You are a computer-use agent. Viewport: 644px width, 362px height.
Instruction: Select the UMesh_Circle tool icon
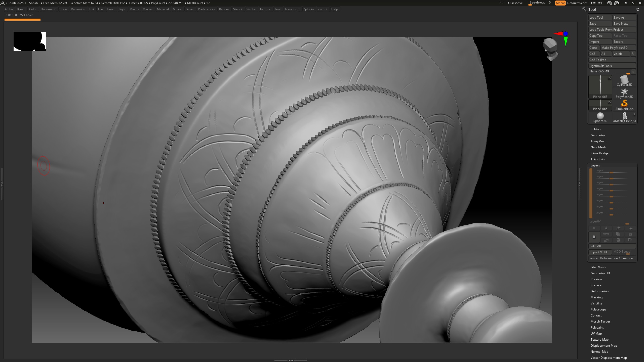(624, 117)
